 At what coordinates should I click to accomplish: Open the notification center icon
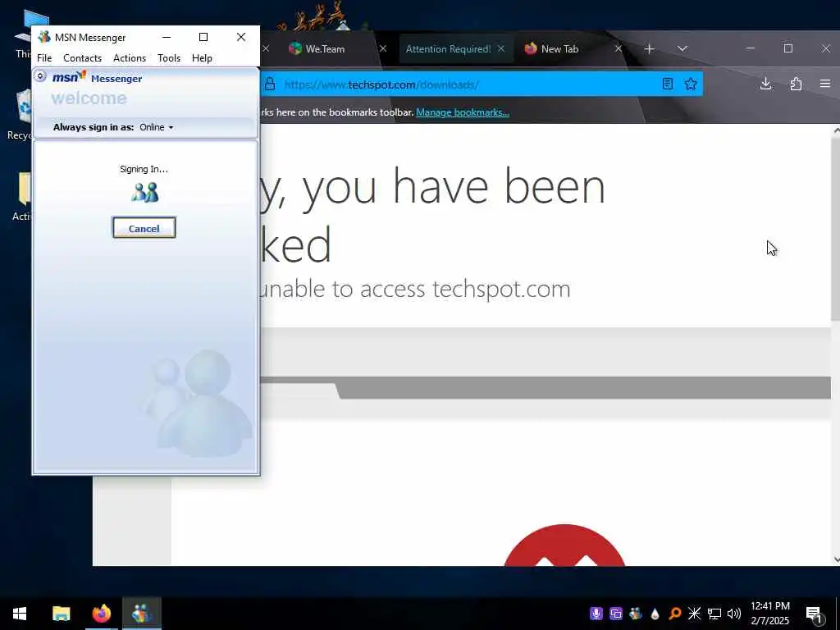point(815,614)
